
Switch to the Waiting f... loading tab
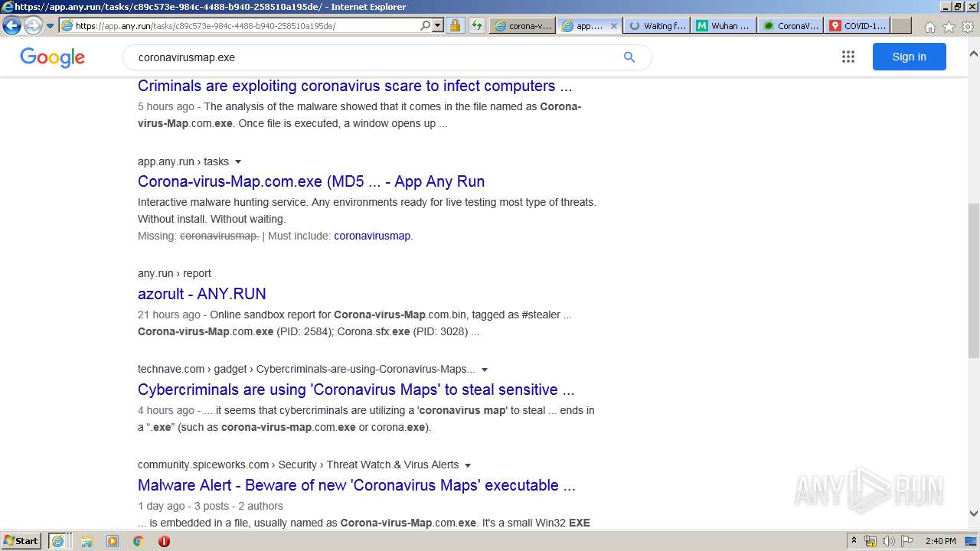[657, 25]
